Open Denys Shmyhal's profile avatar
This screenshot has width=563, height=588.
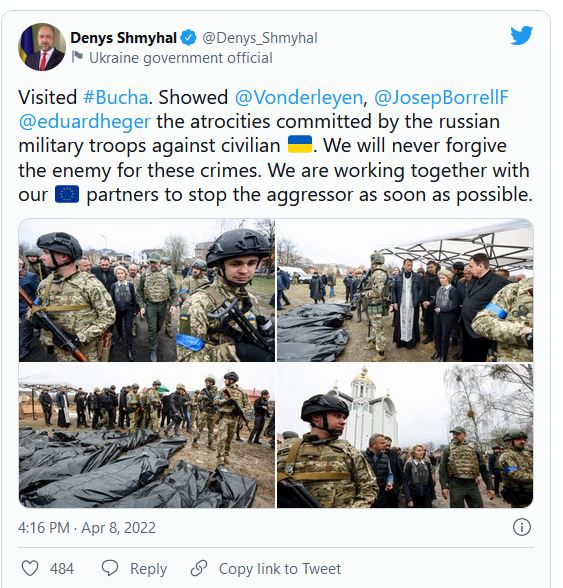(x=42, y=47)
